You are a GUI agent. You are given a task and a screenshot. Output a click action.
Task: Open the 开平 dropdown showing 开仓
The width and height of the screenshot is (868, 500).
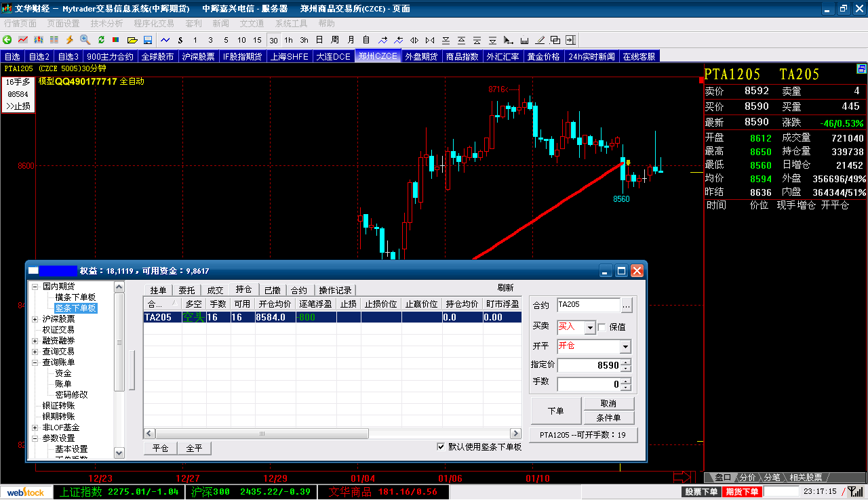[625, 347]
